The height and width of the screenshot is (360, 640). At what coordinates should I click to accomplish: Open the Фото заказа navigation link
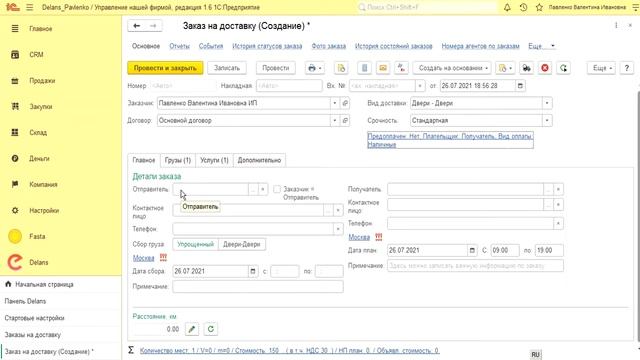(x=329, y=46)
